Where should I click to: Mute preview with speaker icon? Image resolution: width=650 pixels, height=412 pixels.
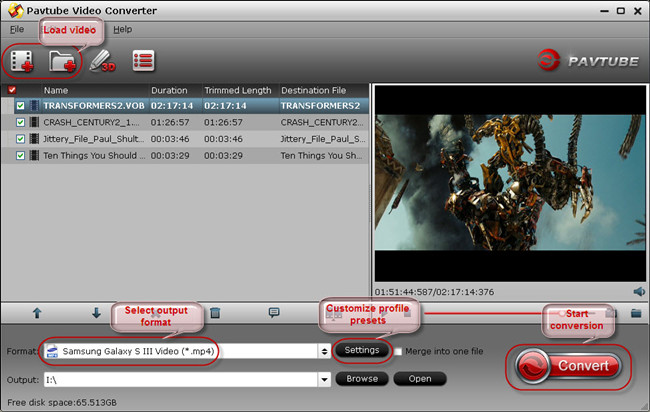tap(639, 292)
